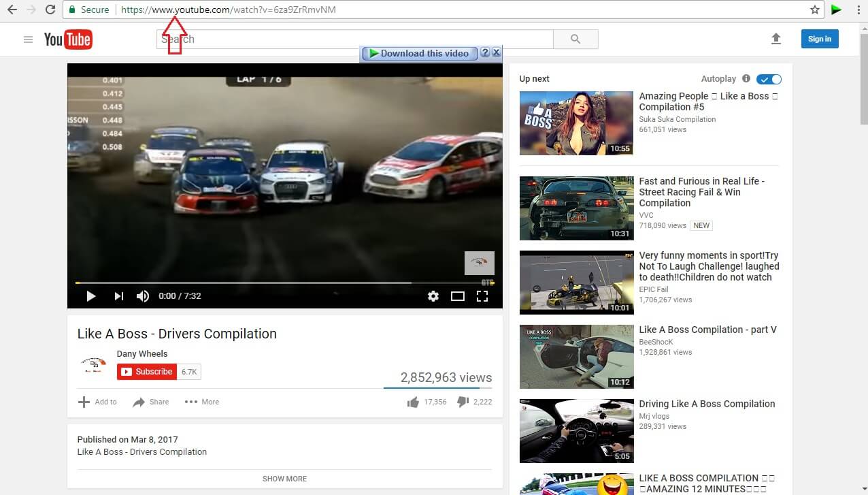Open Fast and Furious in Real Life thumbnail
The height and width of the screenshot is (495, 868).
point(576,208)
